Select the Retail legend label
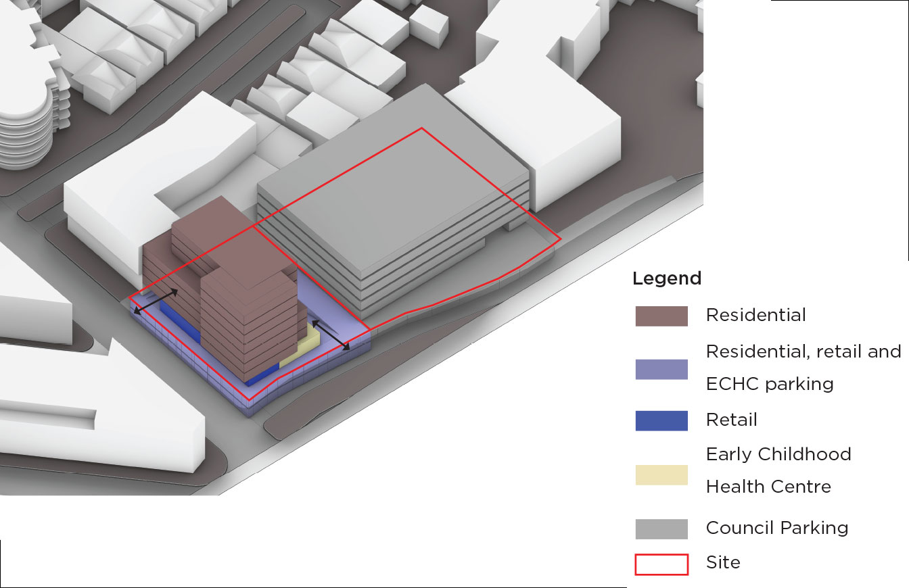 731,420
